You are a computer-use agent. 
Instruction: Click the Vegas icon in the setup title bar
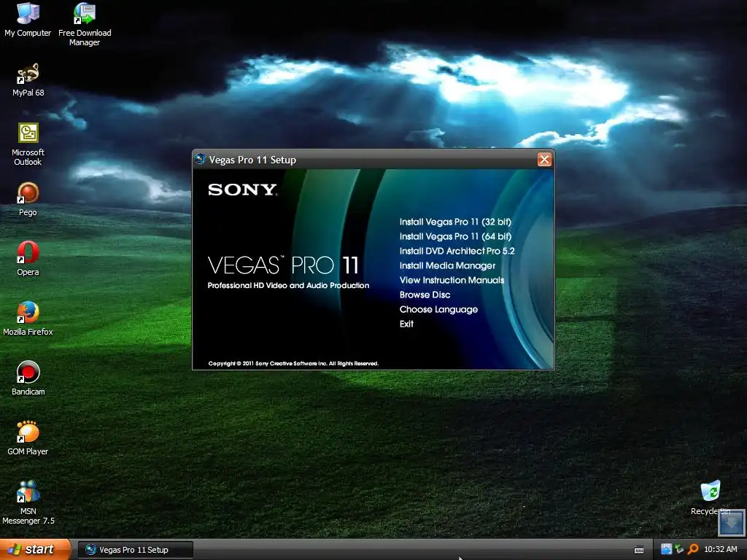tap(201, 159)
